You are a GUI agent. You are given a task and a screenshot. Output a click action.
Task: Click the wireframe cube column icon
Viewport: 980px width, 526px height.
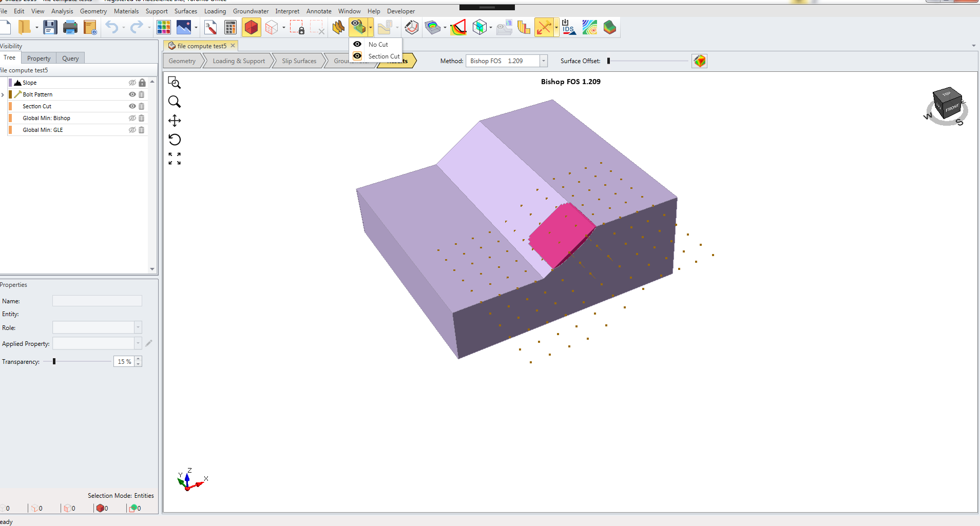[x=479, y=27]
